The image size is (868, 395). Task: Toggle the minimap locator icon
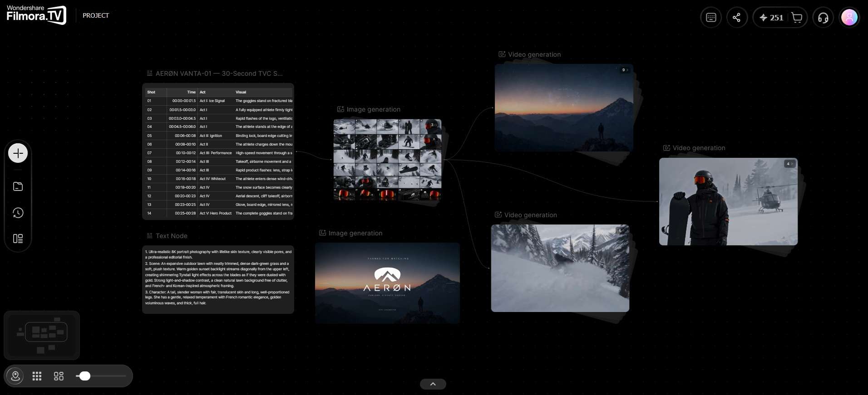(15, 376)
